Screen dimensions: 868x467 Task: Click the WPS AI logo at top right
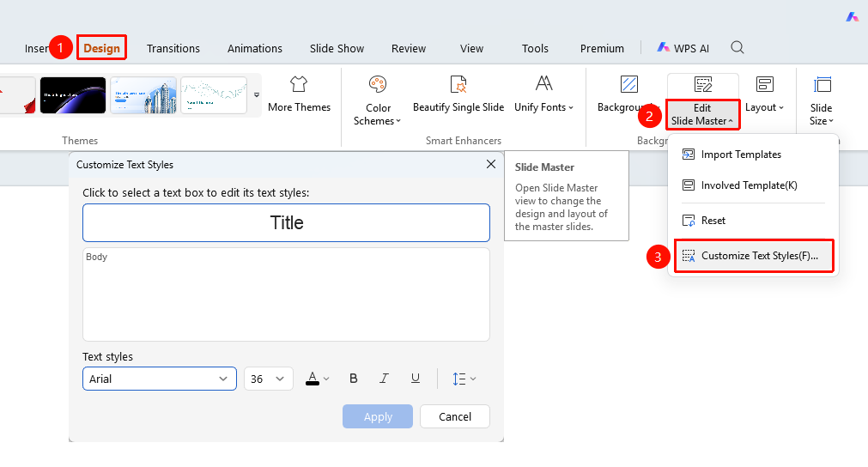tap(852, 17)
